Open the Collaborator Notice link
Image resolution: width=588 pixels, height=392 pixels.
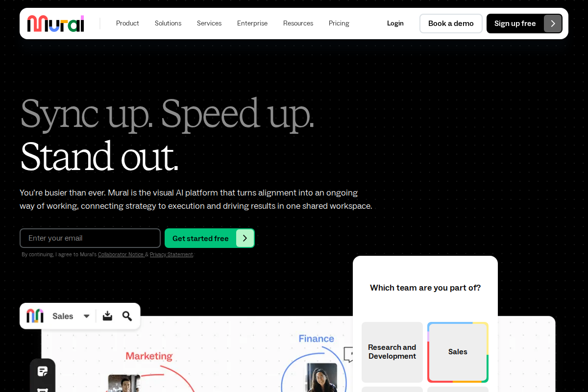tap(121, 255)
